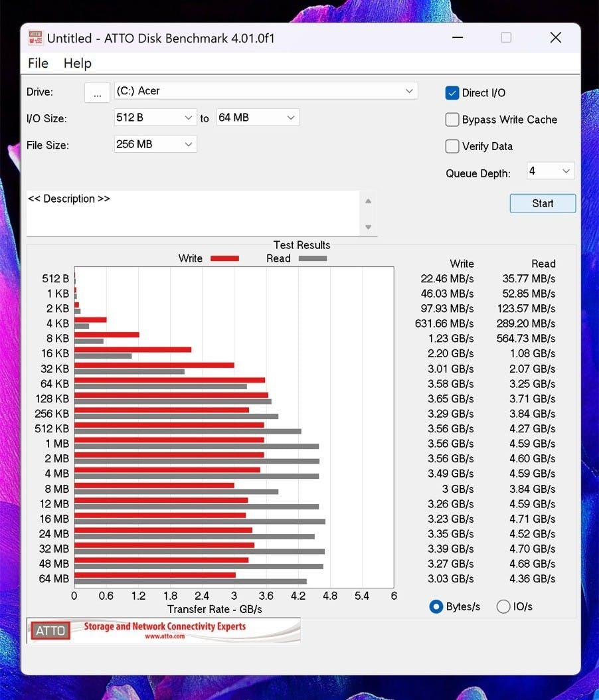Click the 16 MB row label
The width and height of the screenshot is (599, 700).
pos(54,519)
